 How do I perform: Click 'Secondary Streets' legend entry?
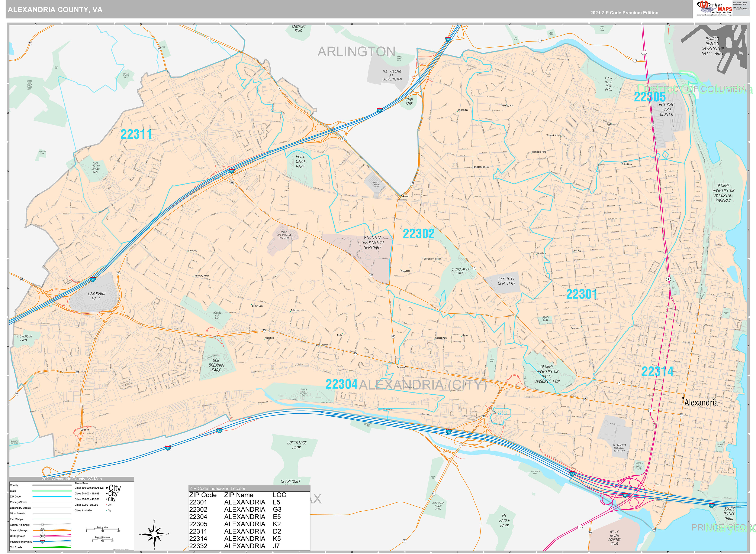pos(20,508)
